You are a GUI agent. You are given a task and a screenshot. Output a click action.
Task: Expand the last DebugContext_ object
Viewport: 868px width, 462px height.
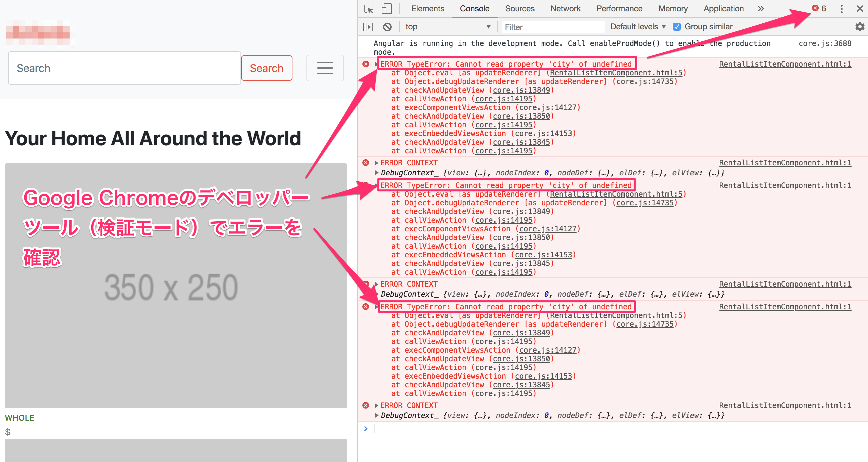coord(376,415)
